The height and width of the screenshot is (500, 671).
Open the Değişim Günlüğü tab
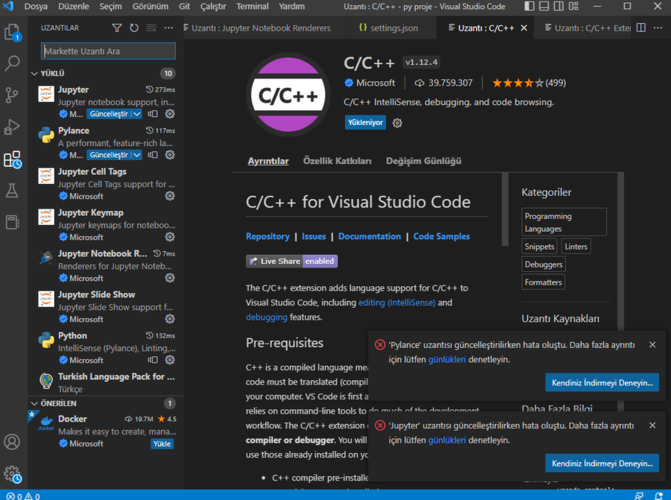[424, 161]
